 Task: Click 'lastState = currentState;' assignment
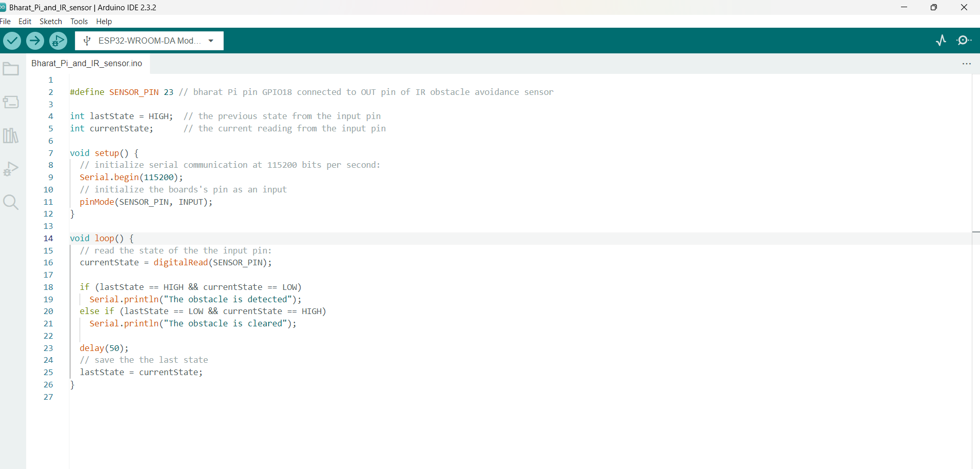141,373
